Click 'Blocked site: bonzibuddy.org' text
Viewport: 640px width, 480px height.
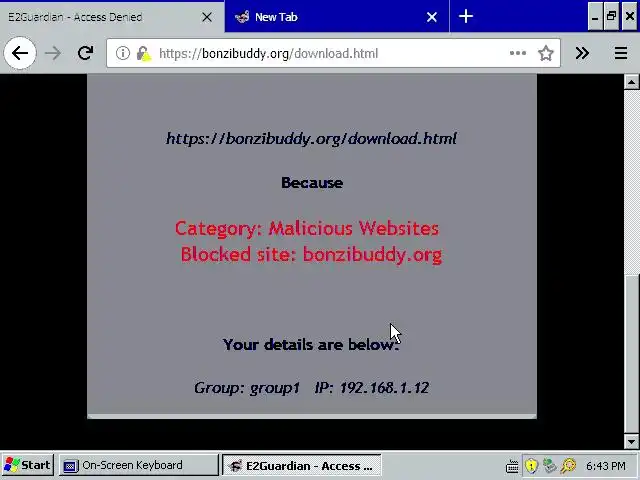311,255
